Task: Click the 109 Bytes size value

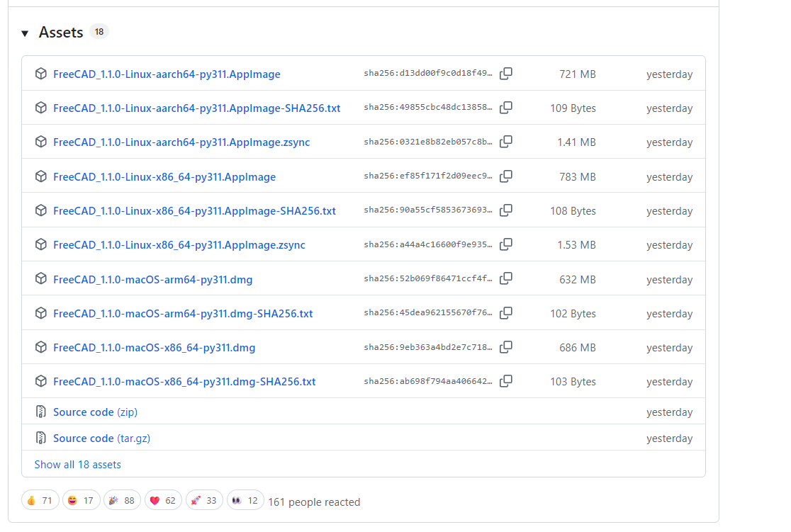Action: (573, 108)
